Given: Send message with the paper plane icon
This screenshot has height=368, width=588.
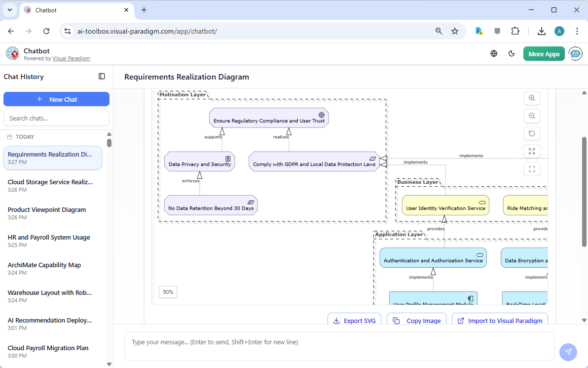Looking at the screenshot, I should pos(568,352).
